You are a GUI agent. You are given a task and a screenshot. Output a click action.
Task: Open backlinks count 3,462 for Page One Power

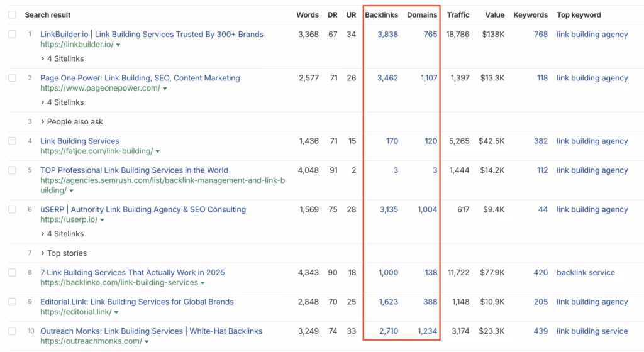387,78
